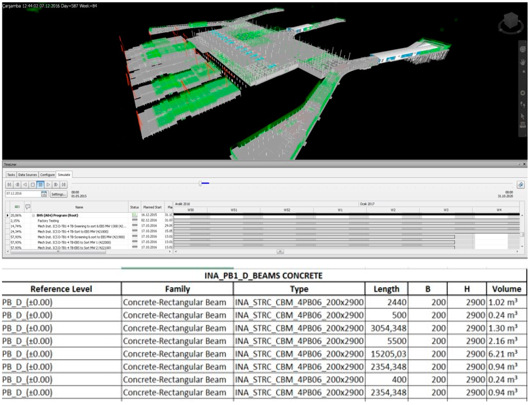
Task: Collapse the BHS (A04) Program (Root) task
Action: point(34,216)
